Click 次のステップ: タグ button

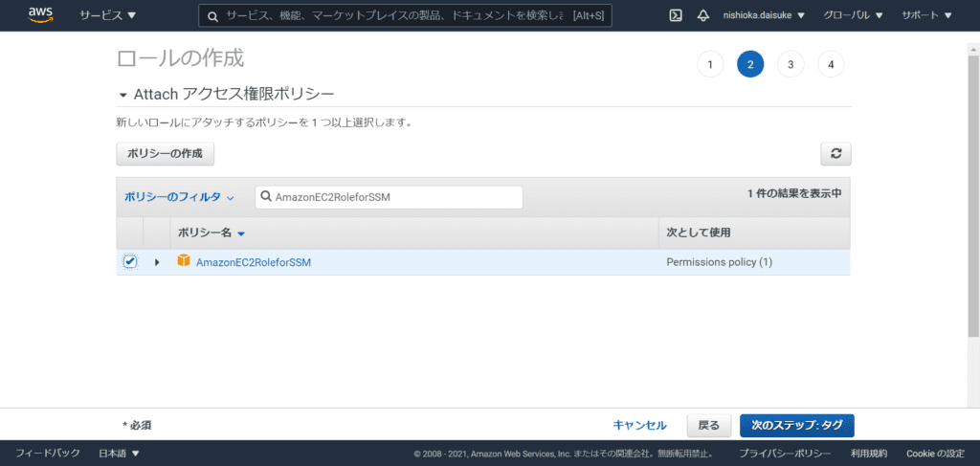pyautogui.click(x=796, y=425)
